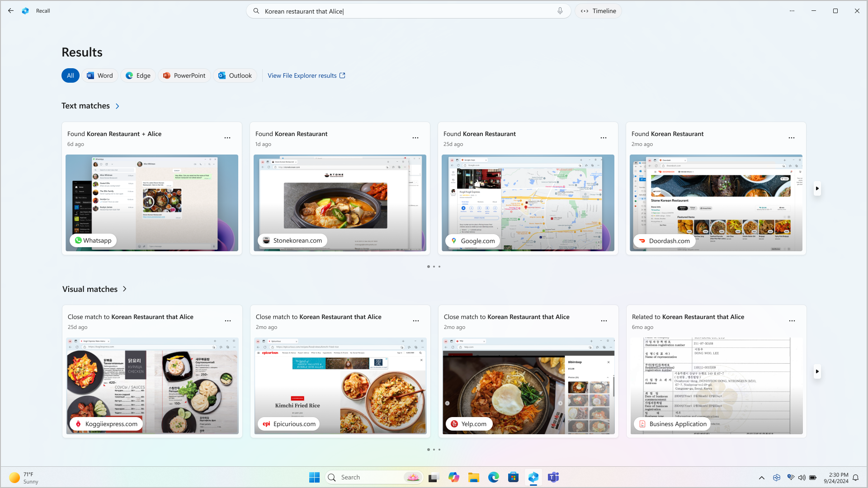The width and height of the screenshot is (868, 488).
Task: Click the Timeline view icon
Action: [x=584, y=11]
